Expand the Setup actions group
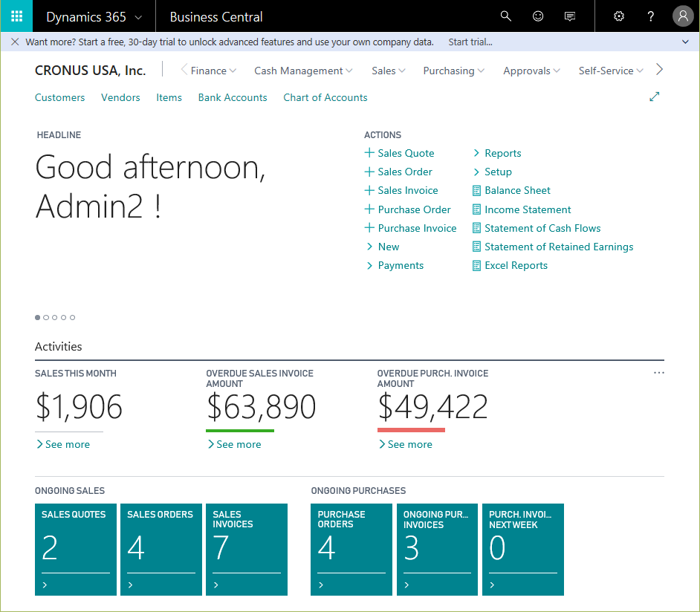Image resolution: width=700 pixels, height=612 pixels. (x=492, y=172)
